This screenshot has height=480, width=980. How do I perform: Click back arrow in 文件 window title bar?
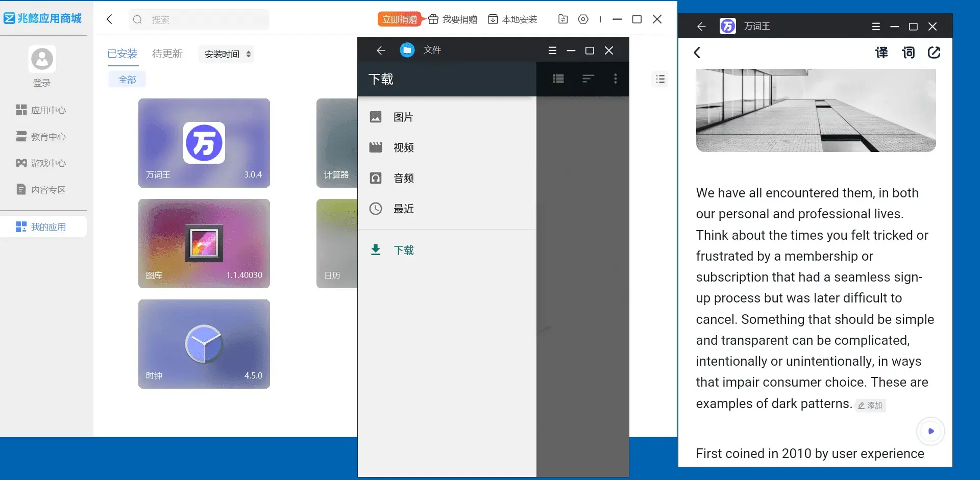coord(381,50)
